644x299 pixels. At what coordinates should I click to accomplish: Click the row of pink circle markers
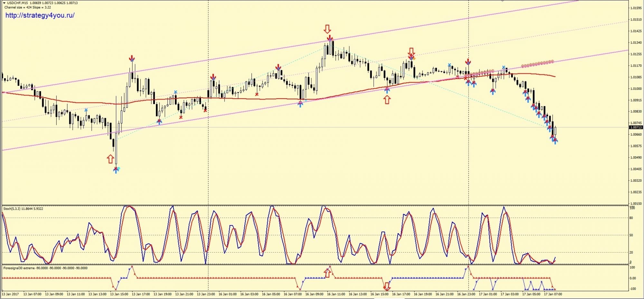(x=537, y=63)
